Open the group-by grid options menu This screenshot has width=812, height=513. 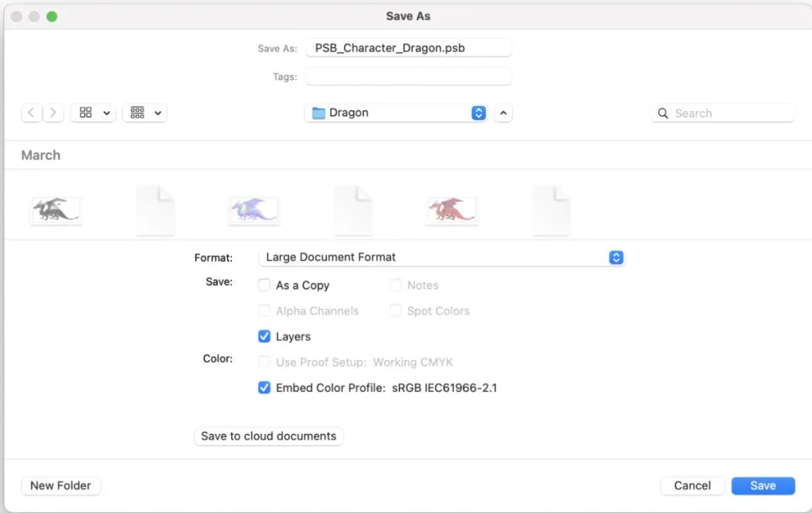(145, 113)
